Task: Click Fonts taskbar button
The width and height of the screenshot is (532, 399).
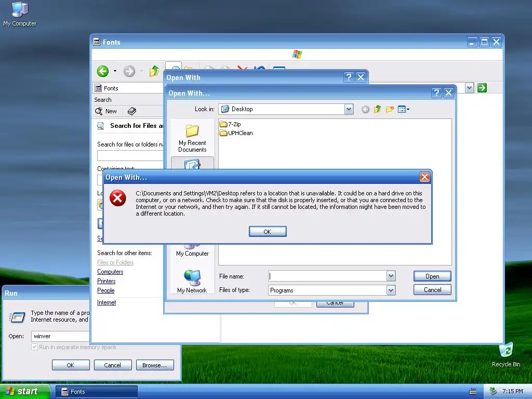Action: point(96,392)
